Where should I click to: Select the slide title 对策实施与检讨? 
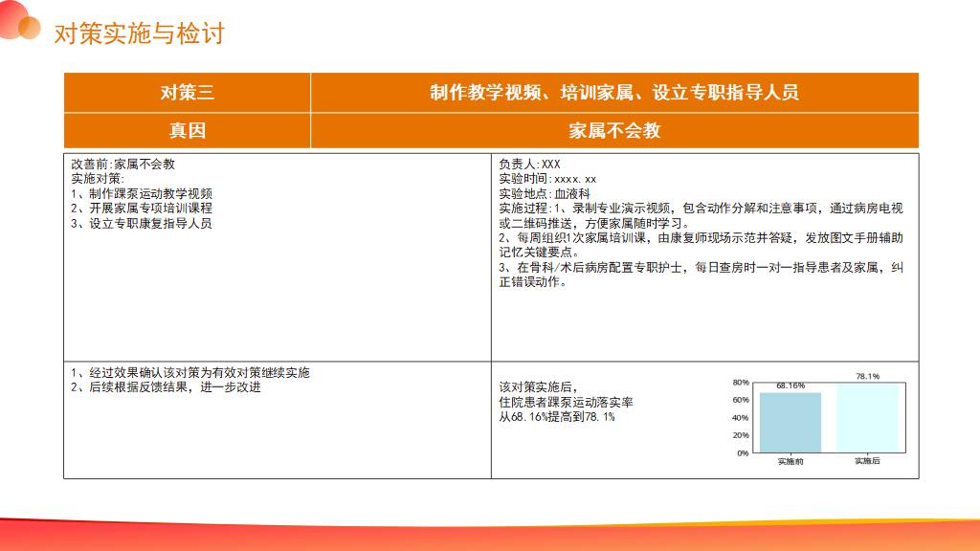coord(139,33)
